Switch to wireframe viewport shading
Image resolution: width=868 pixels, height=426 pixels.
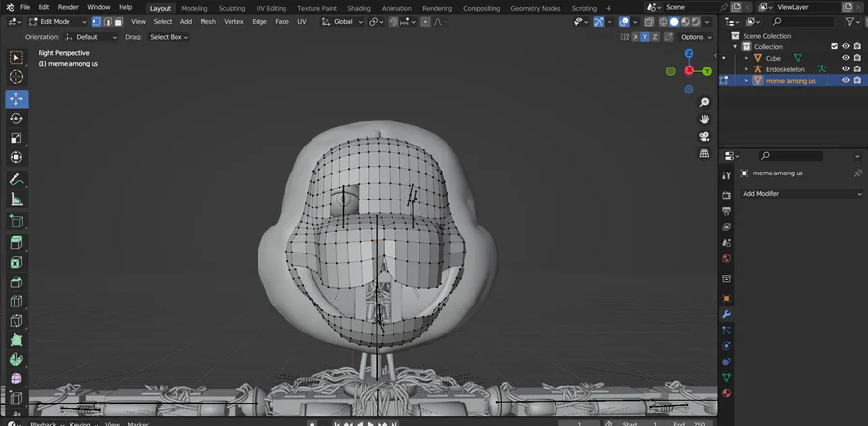(x=664, y=22)
